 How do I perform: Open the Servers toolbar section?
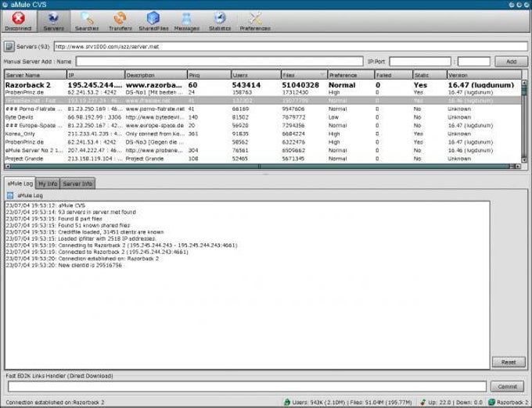pos(54,21)
